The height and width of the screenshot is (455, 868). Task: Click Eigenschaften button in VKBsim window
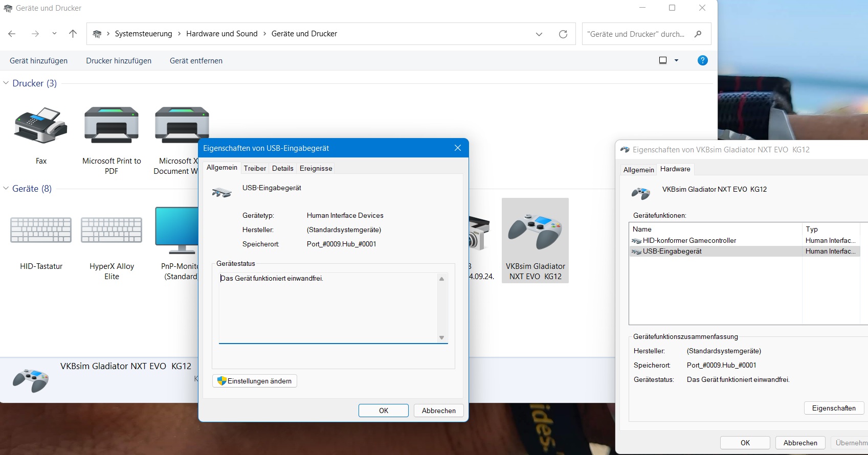834,408
